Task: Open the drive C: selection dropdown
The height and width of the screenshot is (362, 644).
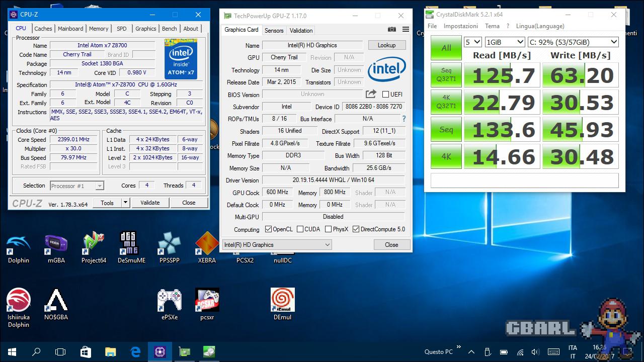Action: tap(573, 42)
